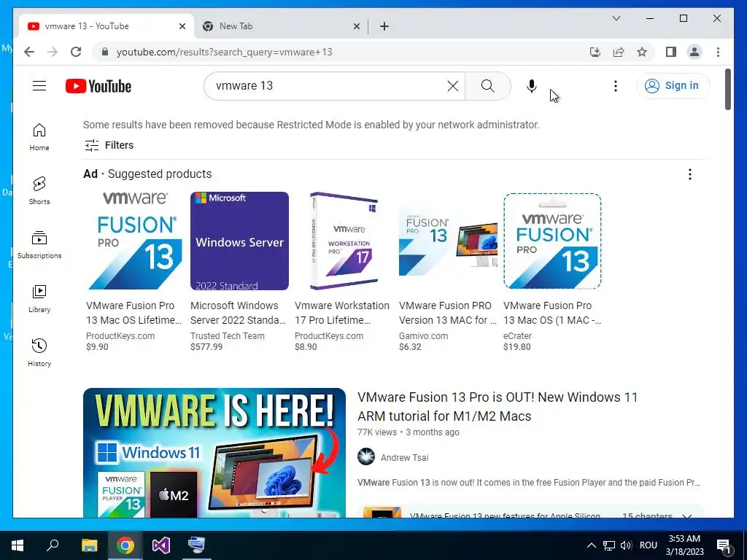Click the address bar URL
This screenshot has height=560, width=747.
(225, 52)
